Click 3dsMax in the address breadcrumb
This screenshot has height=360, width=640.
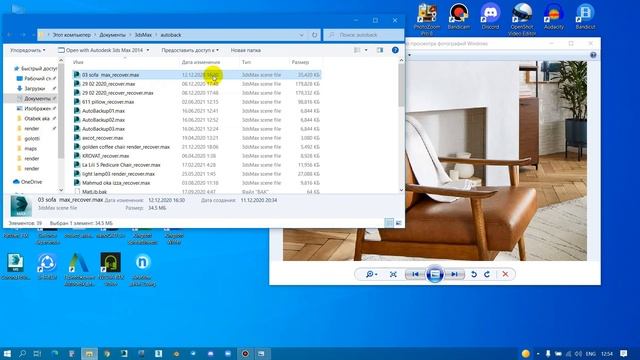click(x=143, y=35)
